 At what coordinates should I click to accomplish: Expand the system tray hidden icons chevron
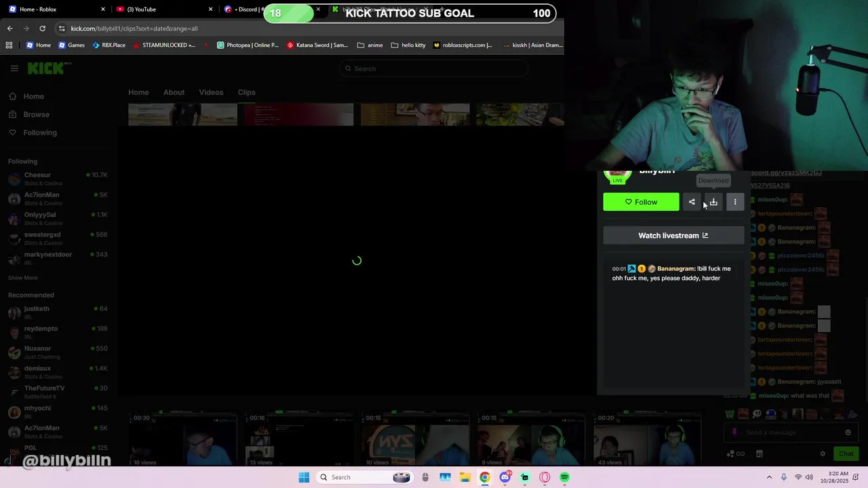coord(769,477)
